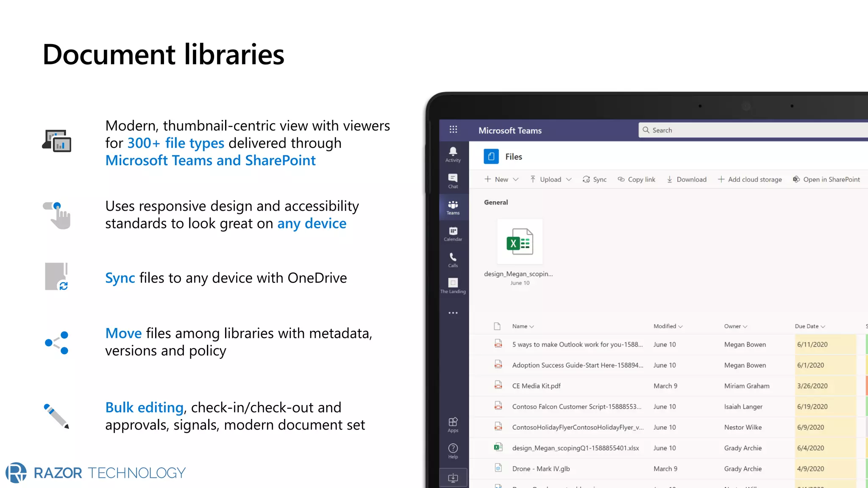Click the Files tab icon
Screen dimensions: 868x488
pos(491,157)
